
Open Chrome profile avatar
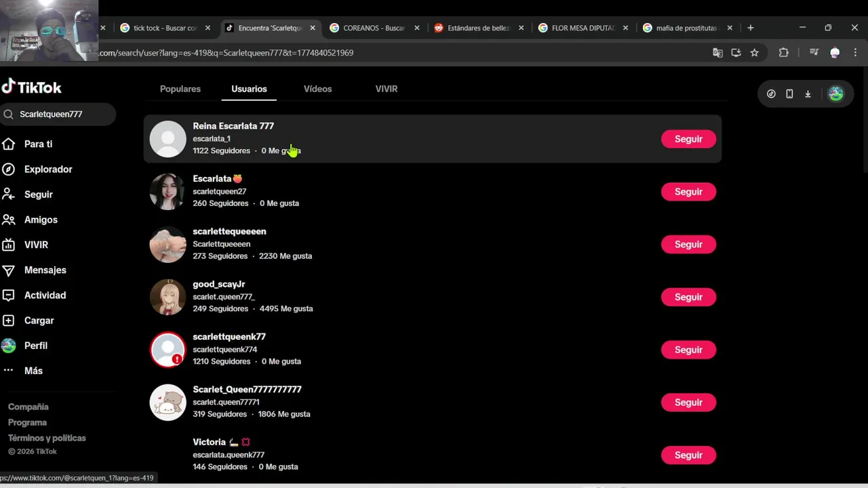pyautogui.click(x=835, y=53)
